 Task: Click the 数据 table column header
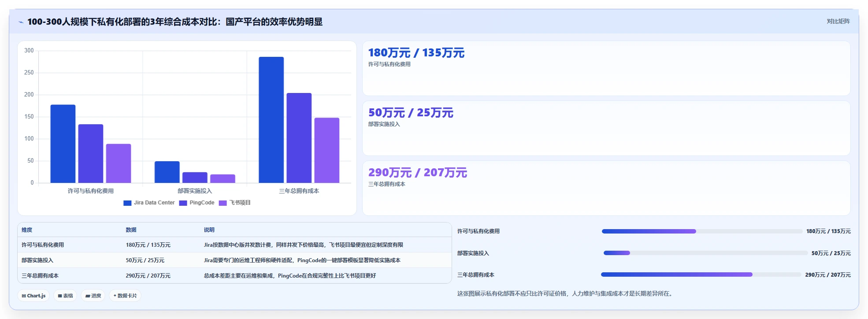tap(131, 230)
